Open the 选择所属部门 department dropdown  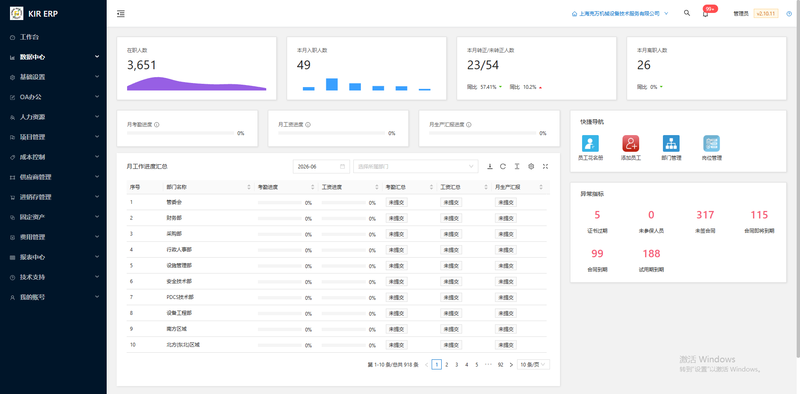pos(416,166)
